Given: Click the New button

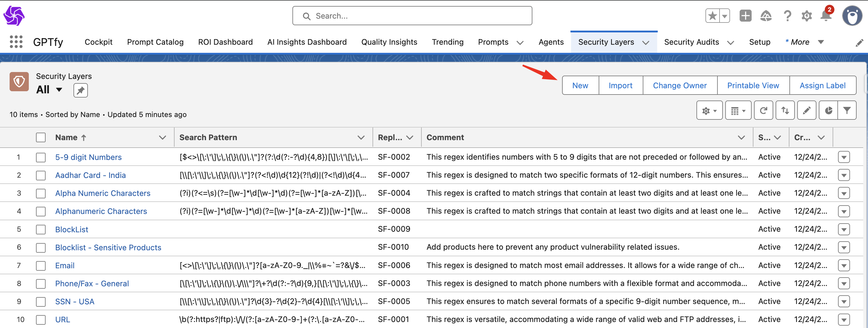Looking at the screenshot, I should click(580, 85).
